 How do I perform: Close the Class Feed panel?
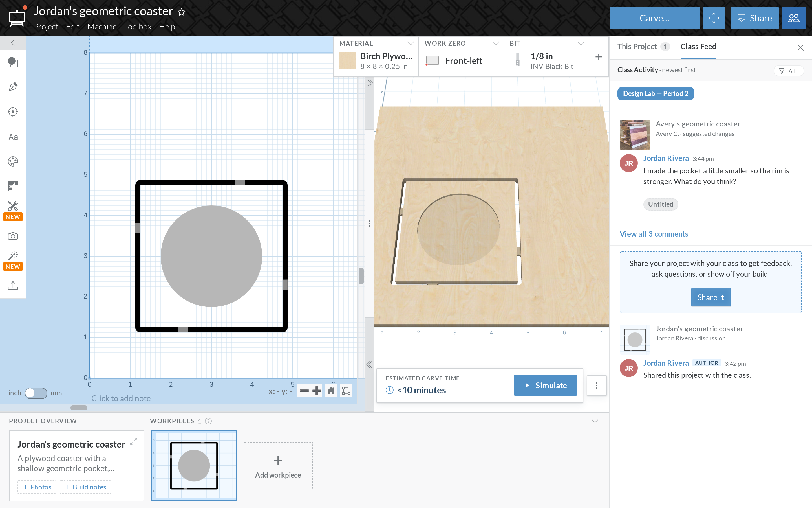pos(800,47)
